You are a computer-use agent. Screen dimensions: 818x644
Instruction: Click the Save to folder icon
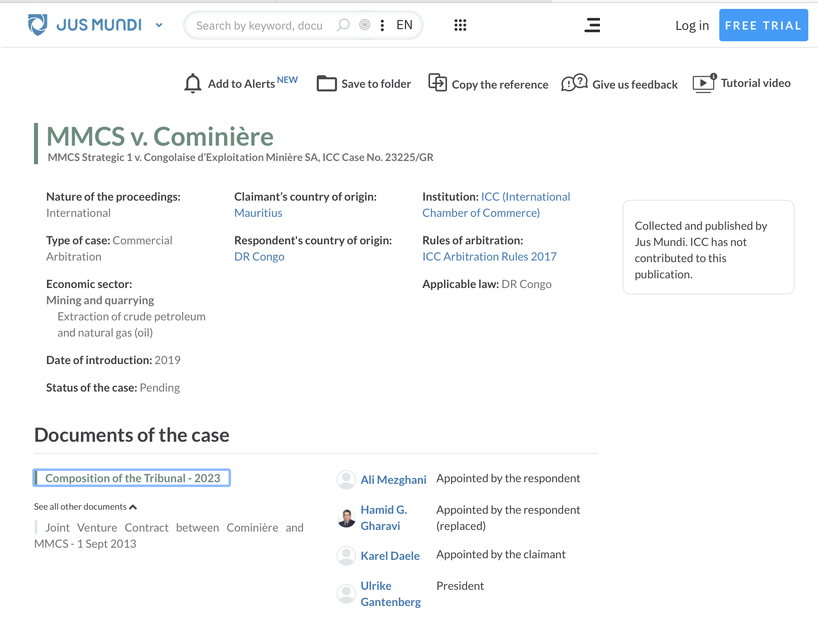(326, 83)
